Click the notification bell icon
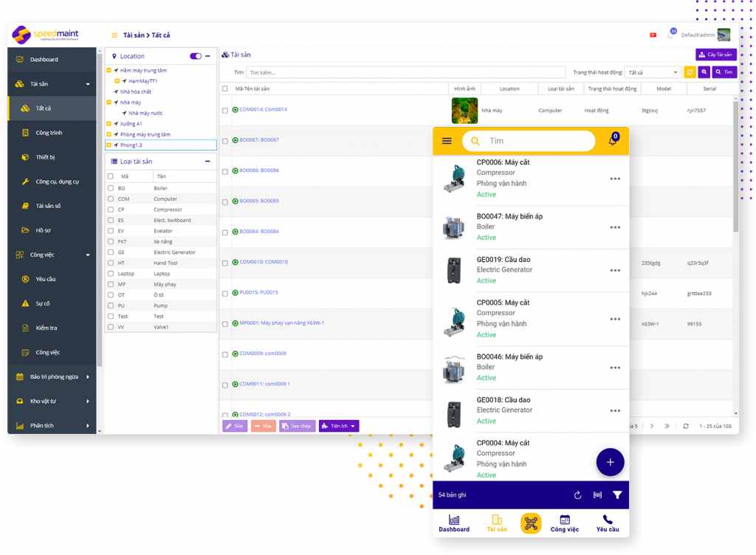Screen dimensions: 756x555 point(613,140)
